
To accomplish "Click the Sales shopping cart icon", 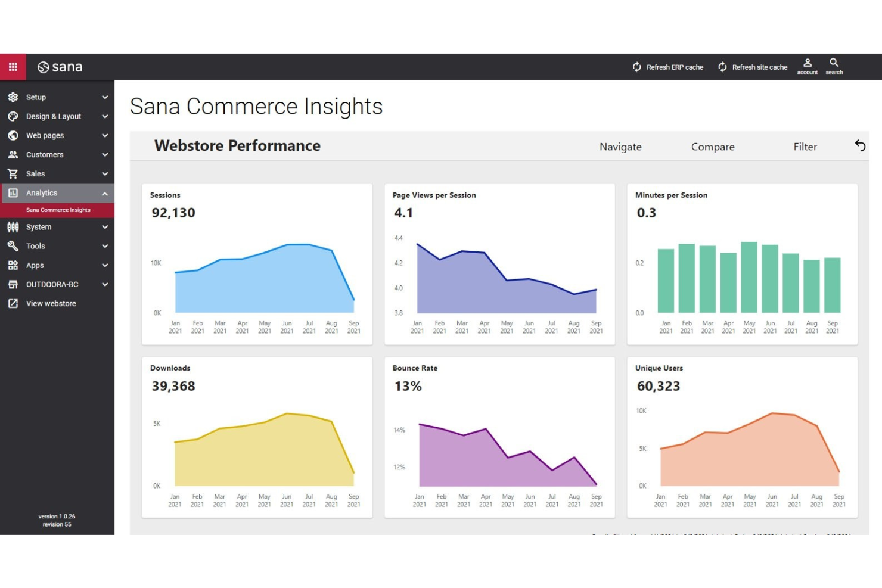I will pyautogui.click(x=13, y=173).
